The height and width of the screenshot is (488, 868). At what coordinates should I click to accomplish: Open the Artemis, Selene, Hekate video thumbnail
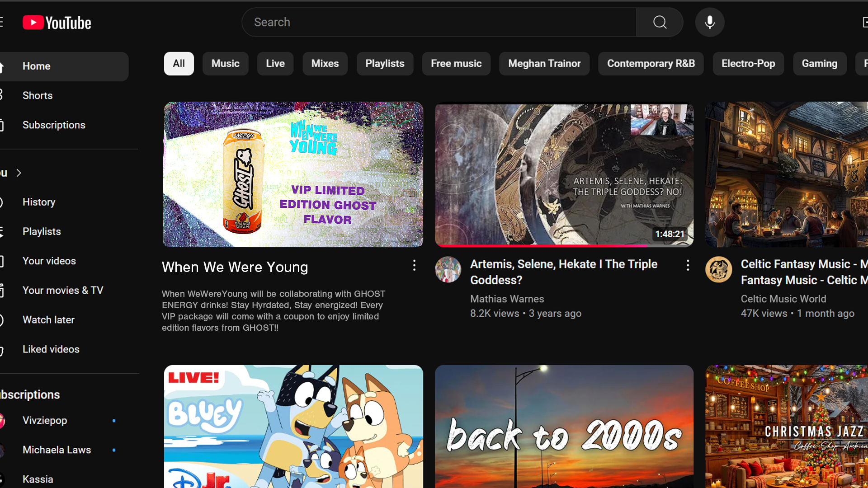pos(564,174)
